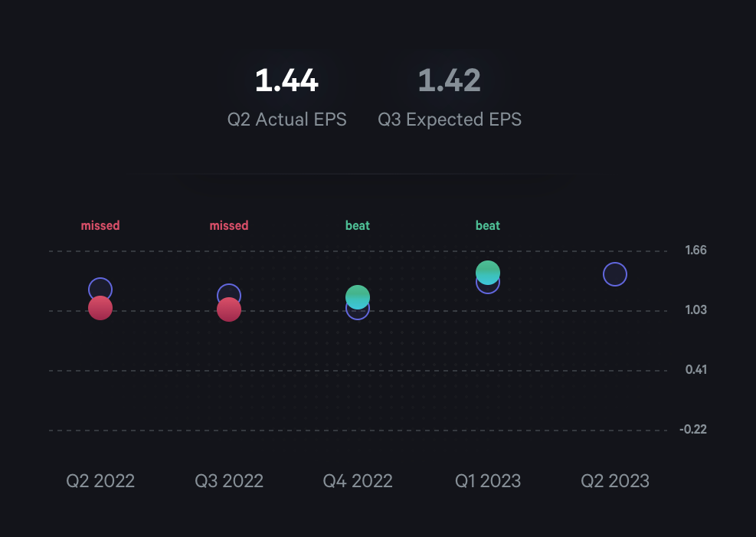The width and height of the screenshot is (756, 537).
Task: Click the 1.44 actual EPS value
Action: tap(286, 80)
